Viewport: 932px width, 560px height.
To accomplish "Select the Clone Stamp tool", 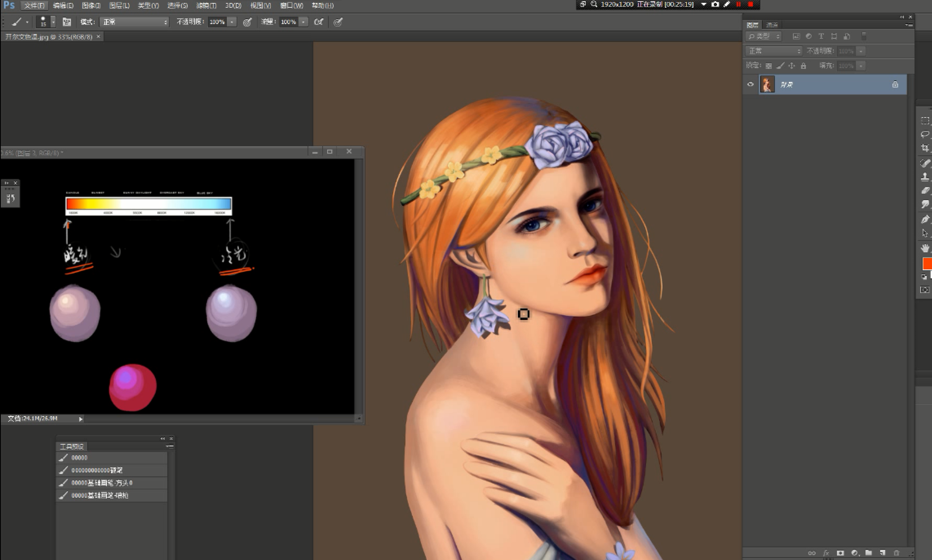I will click(925, 177).
